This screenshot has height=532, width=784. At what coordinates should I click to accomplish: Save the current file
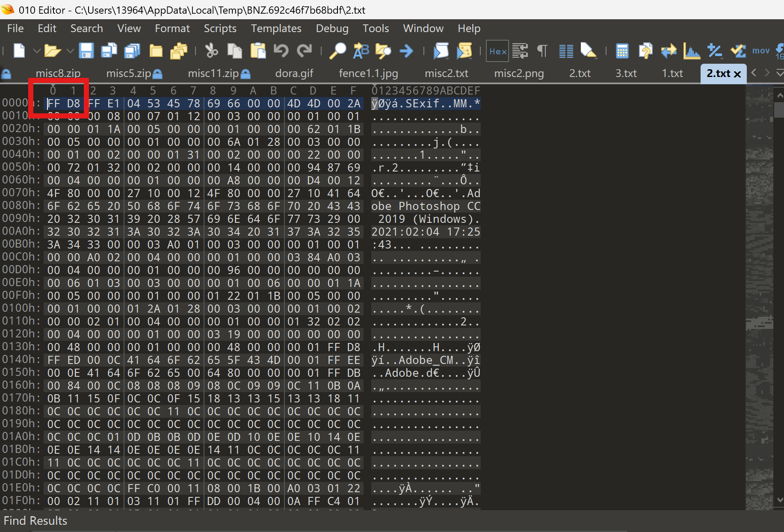[x=86, y=51]
